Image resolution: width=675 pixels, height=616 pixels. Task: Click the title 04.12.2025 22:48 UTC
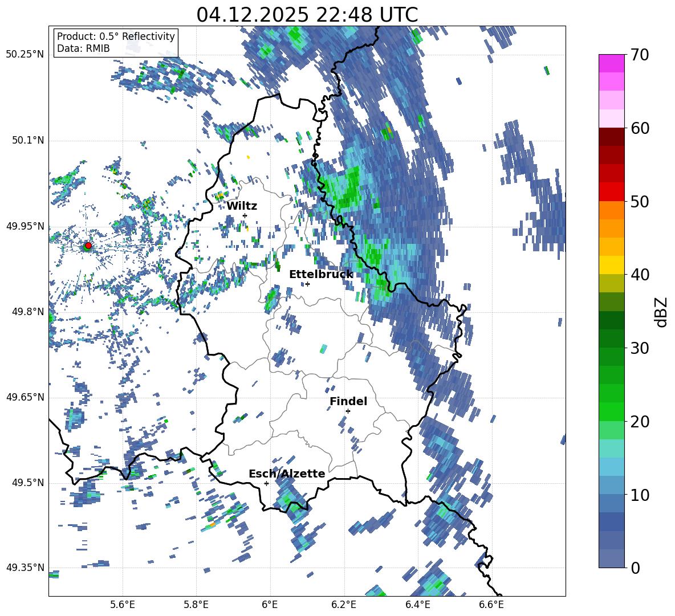click(x=307, y=15)
